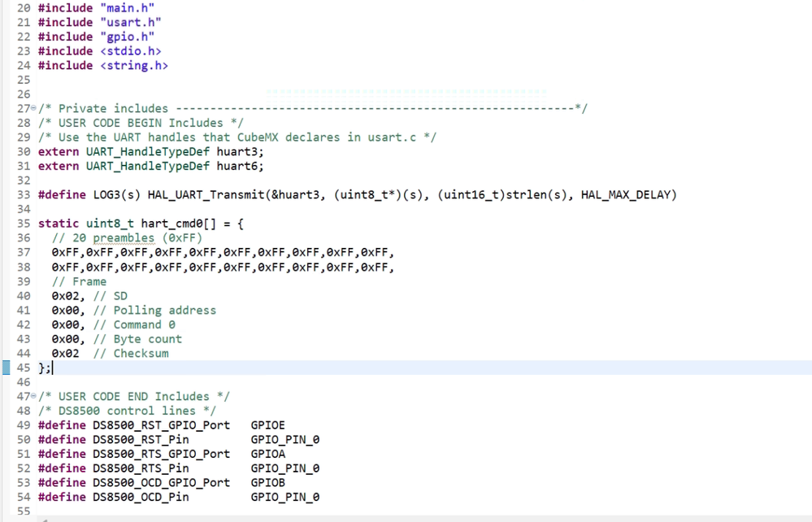
Task: Click the 'USER CODE END Includes' comment
Action: point(134,397)
